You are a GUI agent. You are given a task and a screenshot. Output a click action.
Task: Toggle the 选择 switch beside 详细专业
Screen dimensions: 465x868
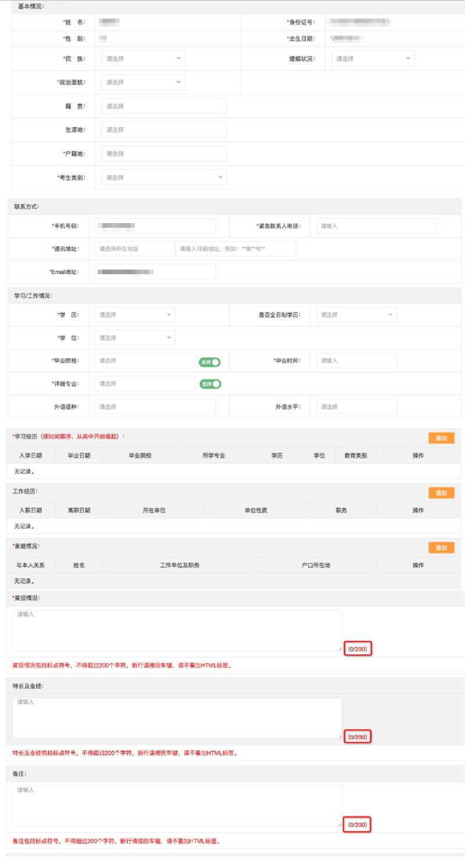(210, 384)
